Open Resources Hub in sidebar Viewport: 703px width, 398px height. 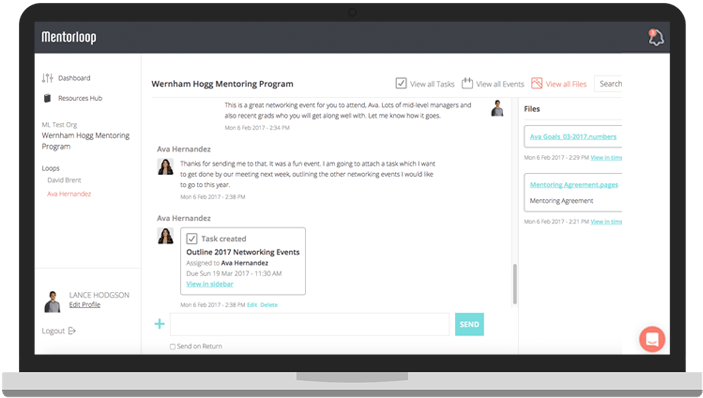tap(80, 98)
